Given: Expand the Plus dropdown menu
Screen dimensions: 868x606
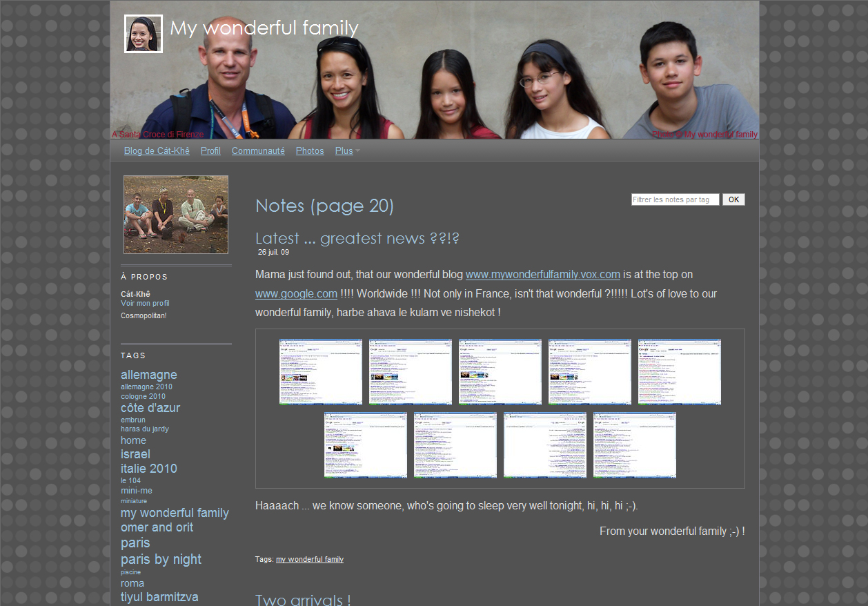Looking at the screenshot, I should pos(347,151).
